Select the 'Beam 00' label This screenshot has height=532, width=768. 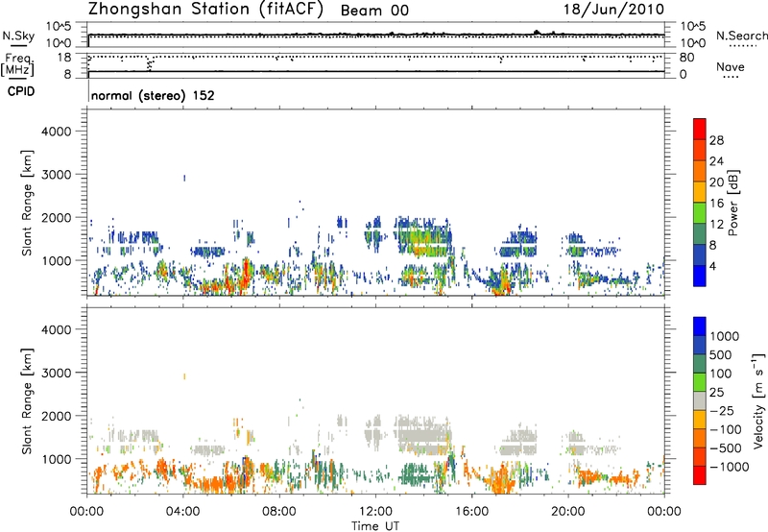pyautogui.click(x=374, y=11)
